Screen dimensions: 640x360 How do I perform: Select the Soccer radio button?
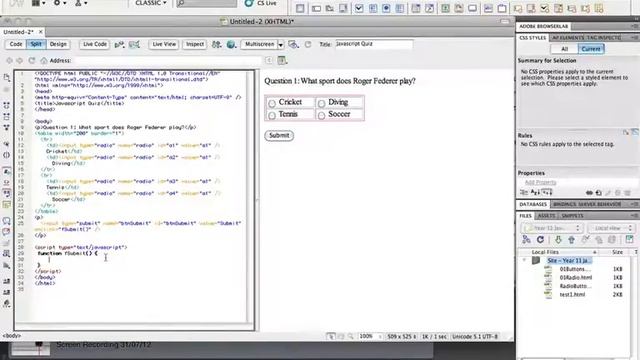[321, 116]
